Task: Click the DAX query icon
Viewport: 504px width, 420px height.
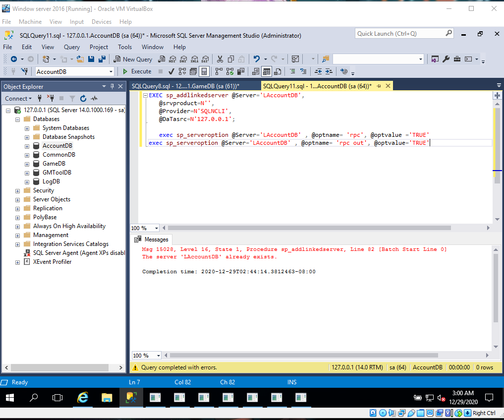Action: point(205,59)
